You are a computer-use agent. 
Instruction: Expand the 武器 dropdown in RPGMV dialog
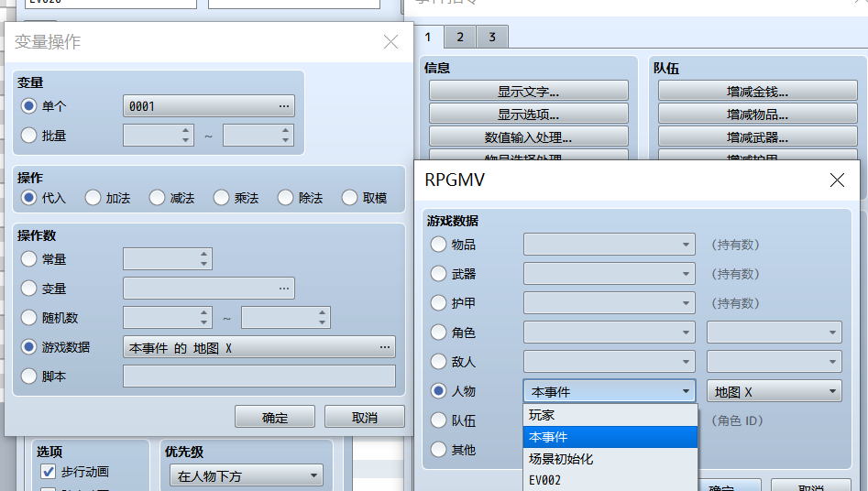click(610, 274)
